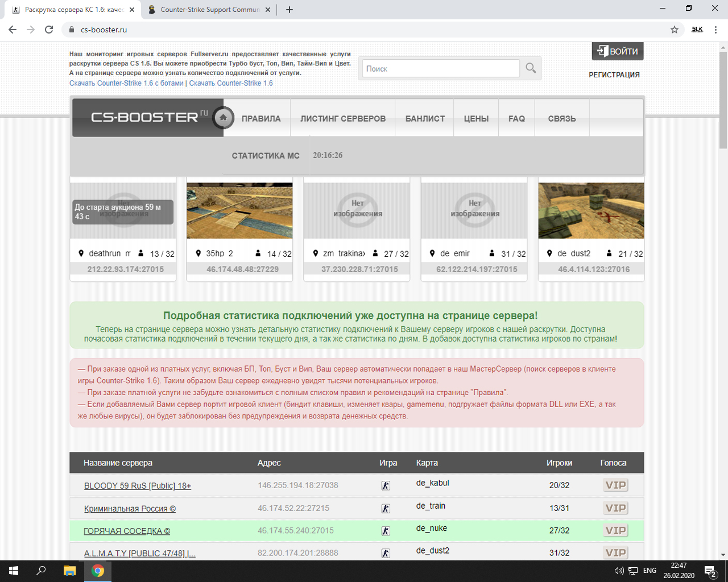Screen dimensions: 728x582
Task: Open the BLOODY 59 RuS [Public] 18+ server
Action: (138, 486)
